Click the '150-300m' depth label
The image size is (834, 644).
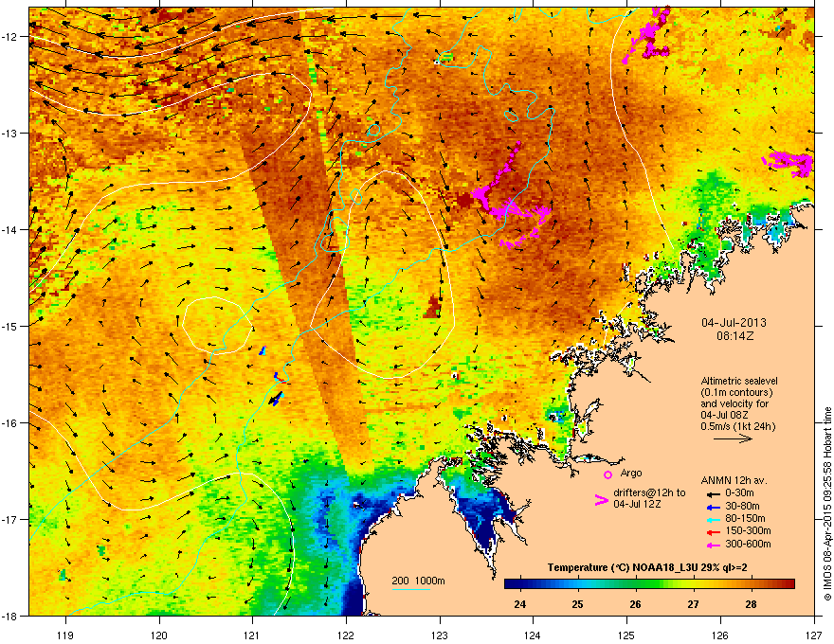pyautogui.click(x=748, y=531)
